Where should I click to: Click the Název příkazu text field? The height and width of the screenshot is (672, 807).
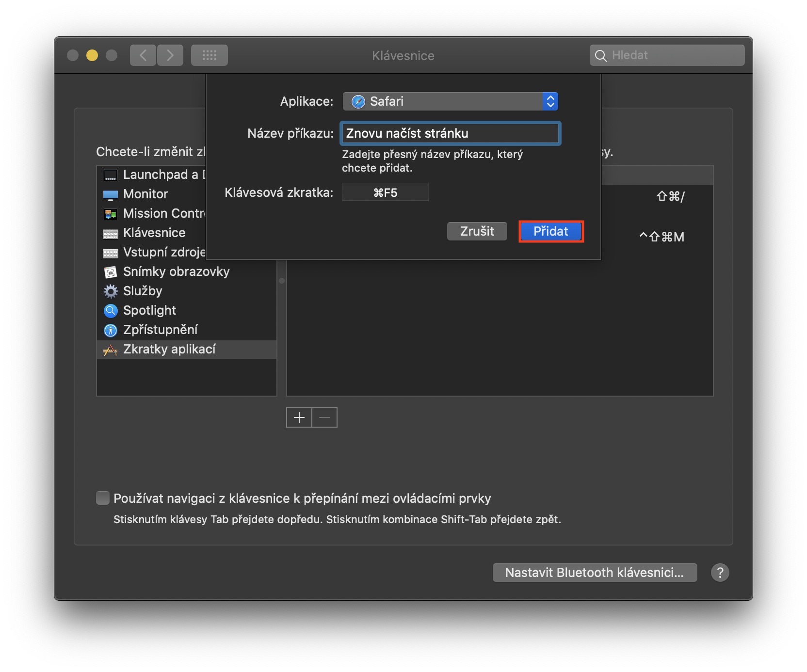(450, 133)
